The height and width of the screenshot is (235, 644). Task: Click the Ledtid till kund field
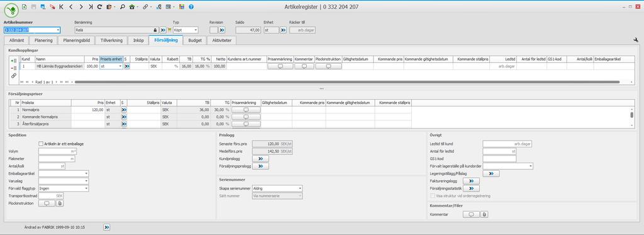coord(508,144)
